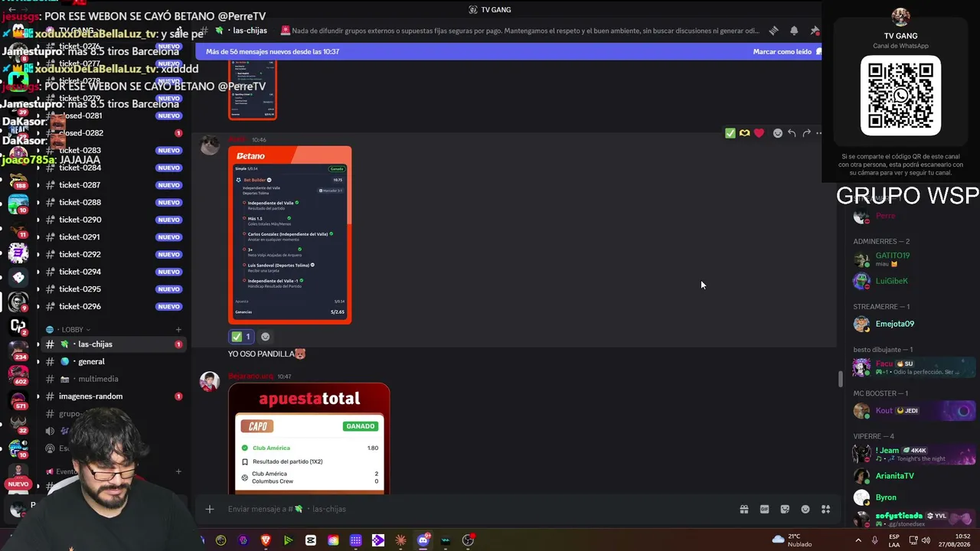
Task: Click the chat scrollbar thumb
Action: [841, 380]
